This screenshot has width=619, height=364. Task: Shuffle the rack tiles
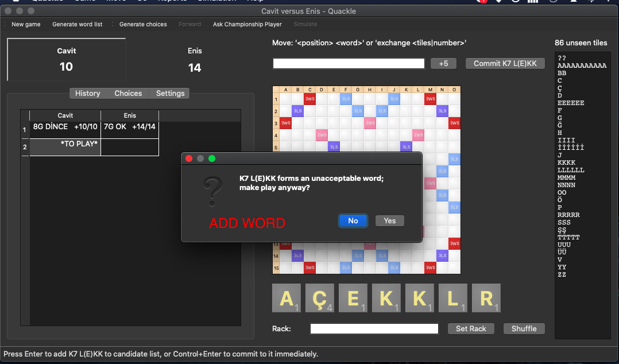(523, 328)
